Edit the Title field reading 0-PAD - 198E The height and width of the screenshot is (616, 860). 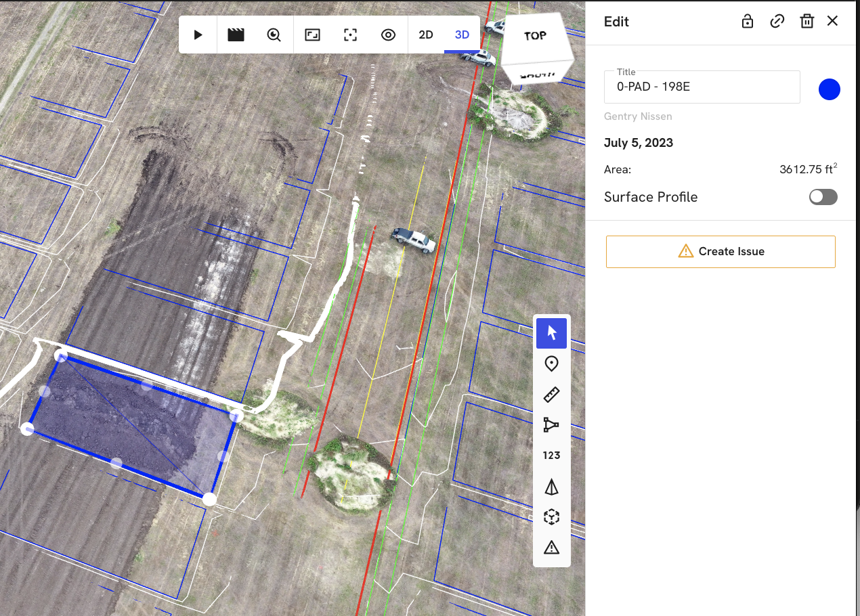tap(702, 87)
